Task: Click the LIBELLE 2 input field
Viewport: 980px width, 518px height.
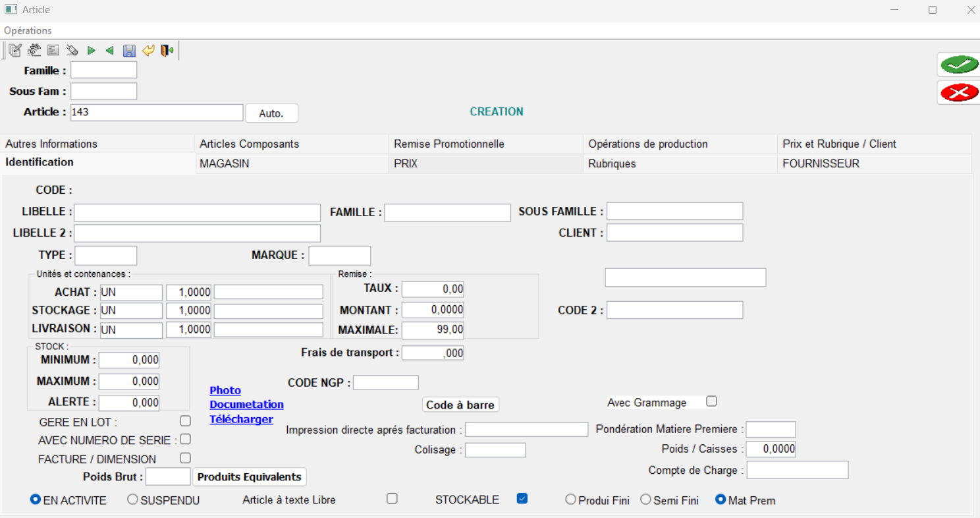Action: tap(197, 233)
